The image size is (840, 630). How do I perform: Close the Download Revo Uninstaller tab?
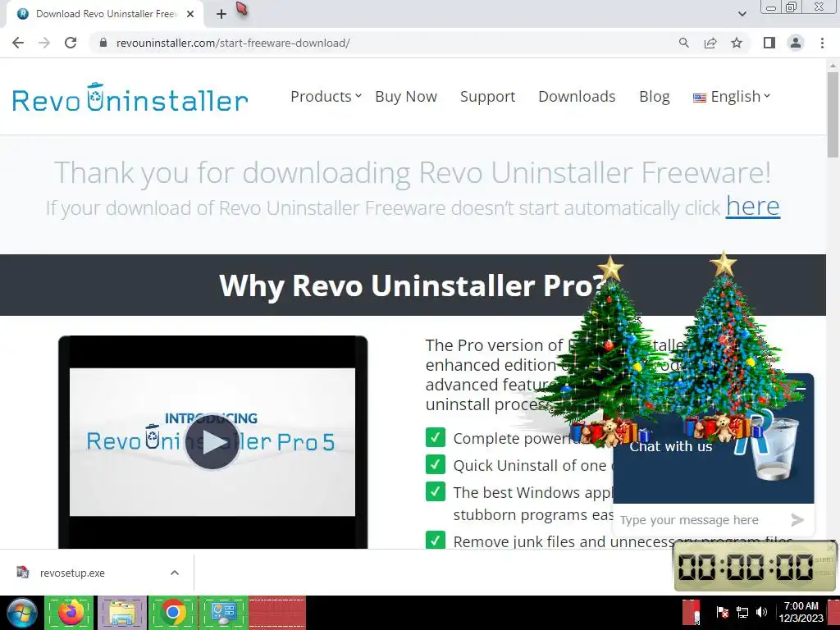click(190, 14)
